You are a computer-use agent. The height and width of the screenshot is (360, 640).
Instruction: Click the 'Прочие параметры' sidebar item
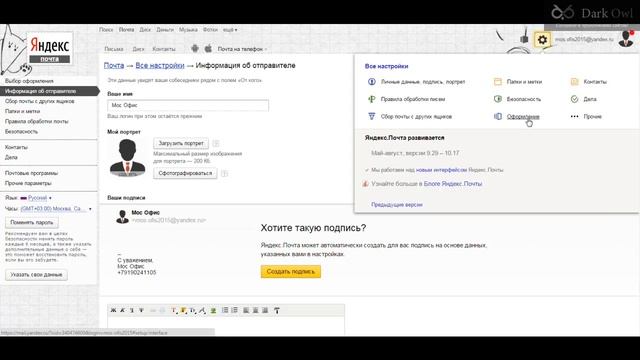(28, 183)
